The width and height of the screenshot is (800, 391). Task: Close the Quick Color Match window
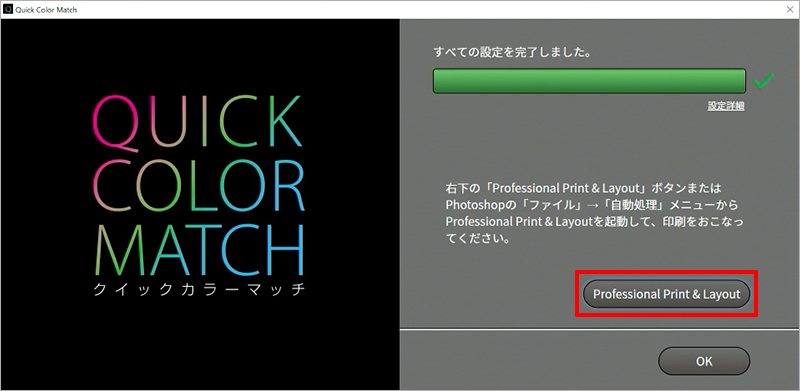click(790, 9)
